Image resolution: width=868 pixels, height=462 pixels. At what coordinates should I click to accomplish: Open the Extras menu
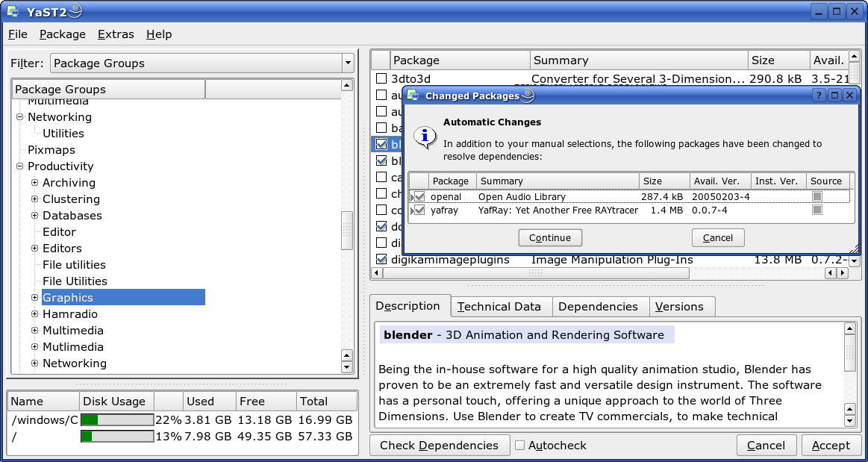pyautogui.click(x=116, y=34)
